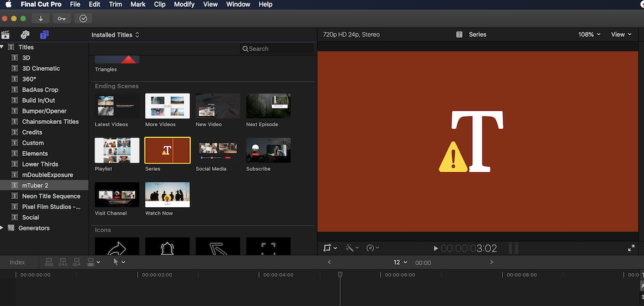
Task: Open the Retime speedometer menu
Action: coord(372,248)
